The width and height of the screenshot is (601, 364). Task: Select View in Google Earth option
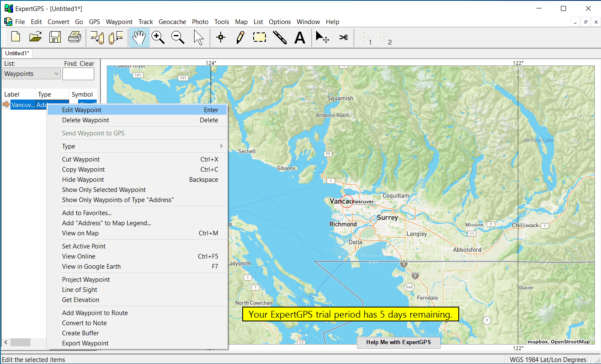coord(91,267)
